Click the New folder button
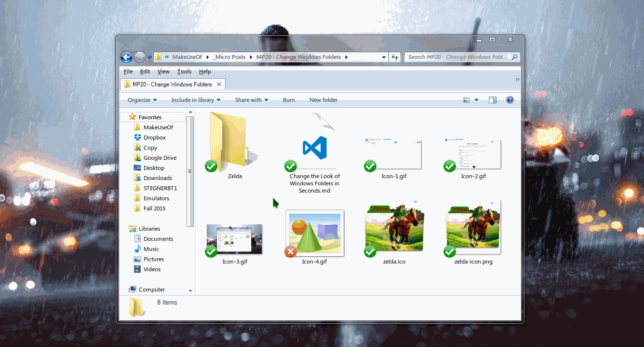644x347 pixels. pyautogui.click(x=323, y=100)
